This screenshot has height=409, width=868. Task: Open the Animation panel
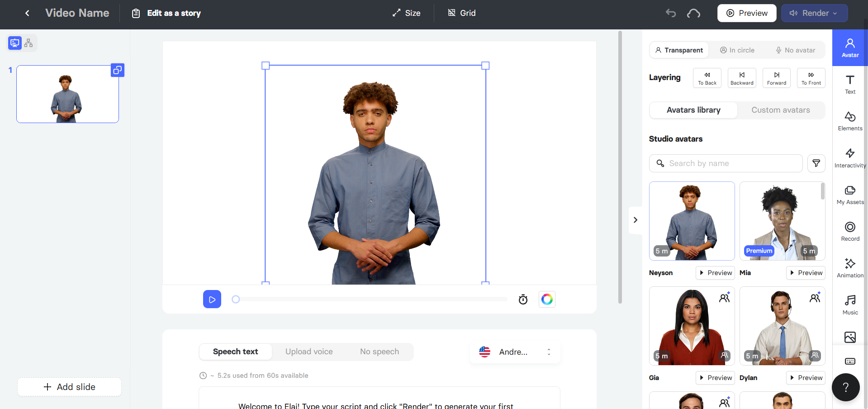tap(849, 267)
